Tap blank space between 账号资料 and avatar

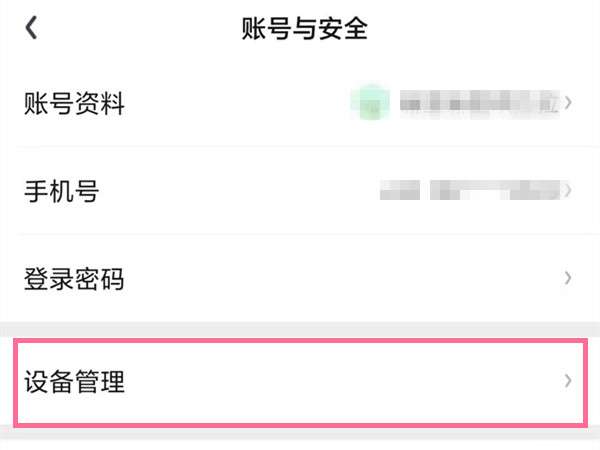(240, 103)
